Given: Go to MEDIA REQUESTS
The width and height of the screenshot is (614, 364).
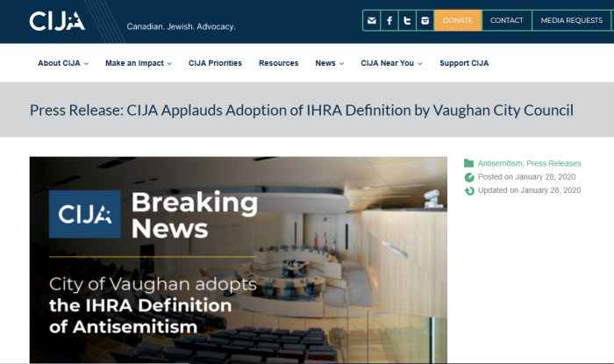Looking at the screenshot, I should click(x=571, y=20).
